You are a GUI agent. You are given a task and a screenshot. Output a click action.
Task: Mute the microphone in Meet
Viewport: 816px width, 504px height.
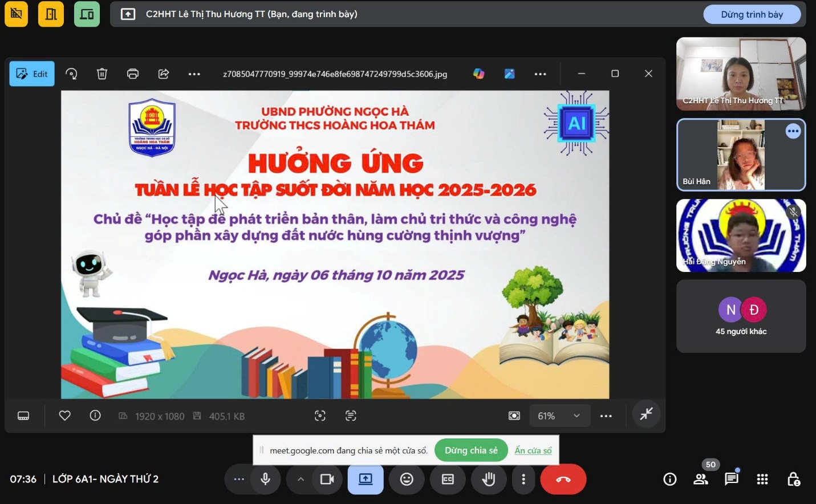pos(265,479)
